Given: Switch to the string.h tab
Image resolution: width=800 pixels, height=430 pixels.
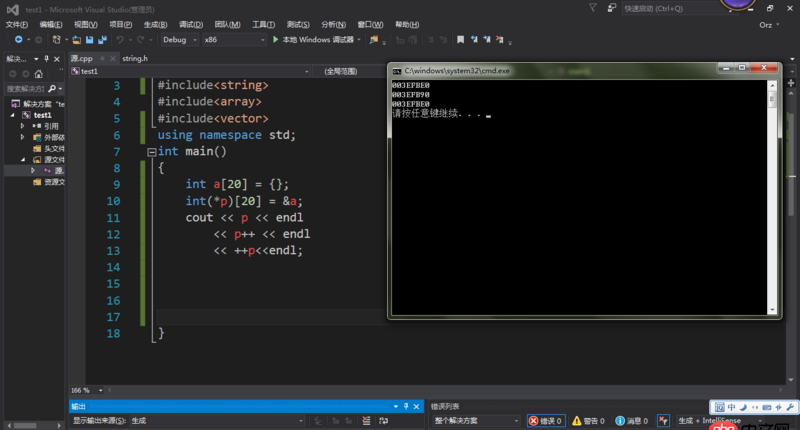Looking at the screenshot, I should [x=135, y=59].
